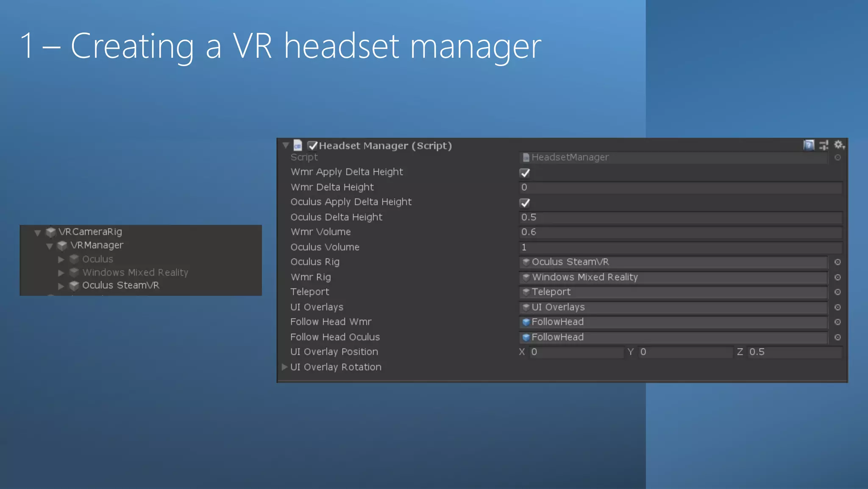Click the Wmr Volume value field
The width and height of the screenshot is (868, 489).
click(681, 232)
